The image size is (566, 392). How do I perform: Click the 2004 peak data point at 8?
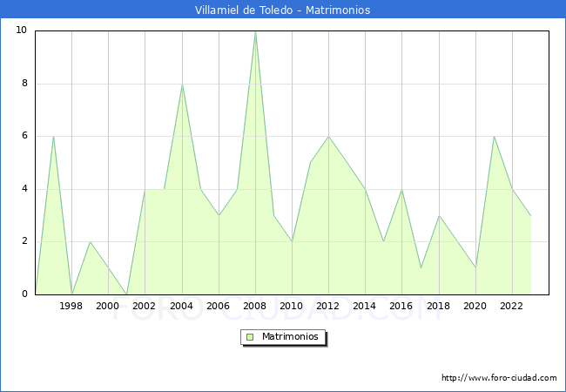[x=182, y=84]
